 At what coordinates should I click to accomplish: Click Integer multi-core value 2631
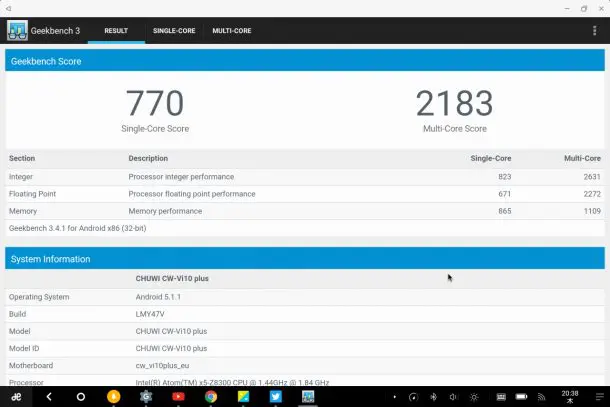[x=592, y=177]
